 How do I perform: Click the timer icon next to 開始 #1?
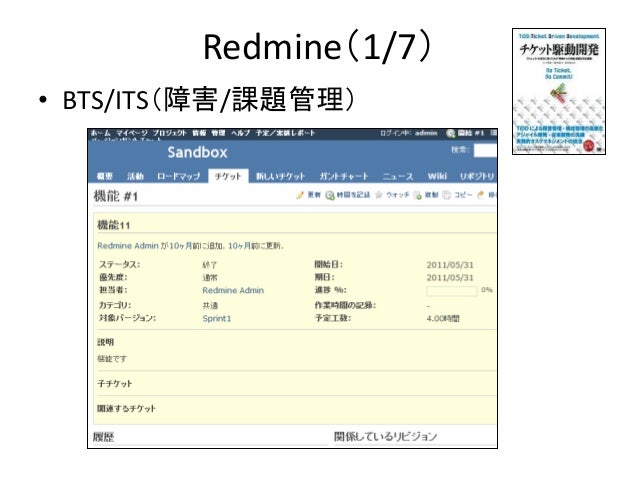point(450,133)
